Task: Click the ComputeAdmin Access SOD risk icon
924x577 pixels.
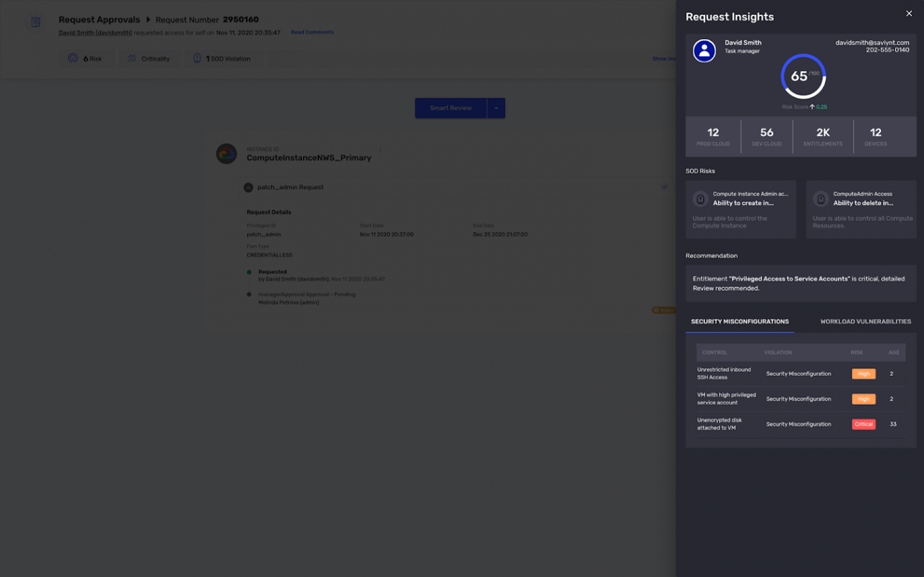Action: pos(821,199)
